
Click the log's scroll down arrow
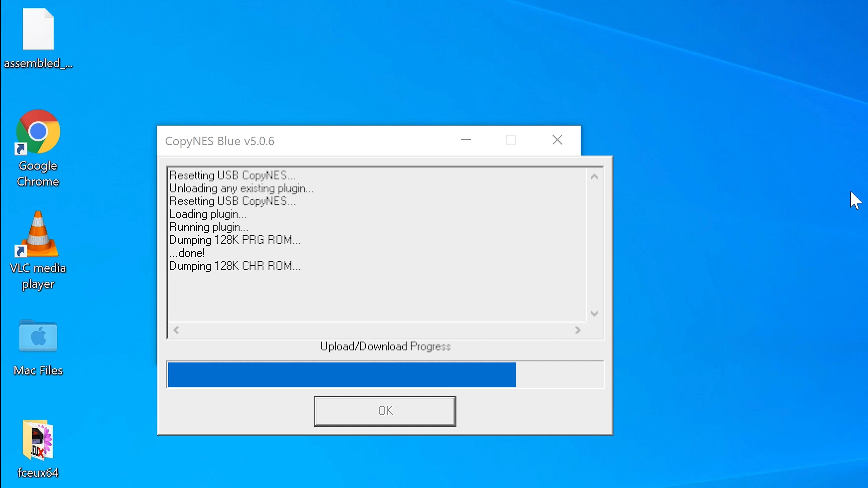[594, 313]
